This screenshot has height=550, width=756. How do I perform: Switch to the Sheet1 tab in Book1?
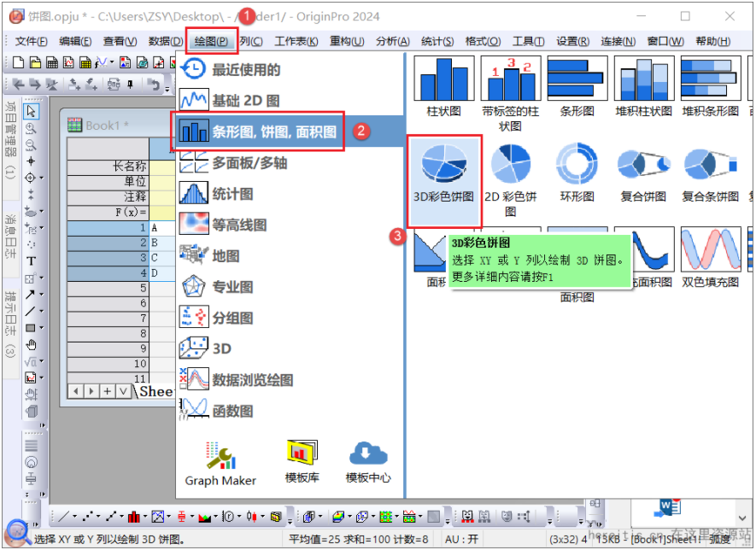tap(154, 391)
